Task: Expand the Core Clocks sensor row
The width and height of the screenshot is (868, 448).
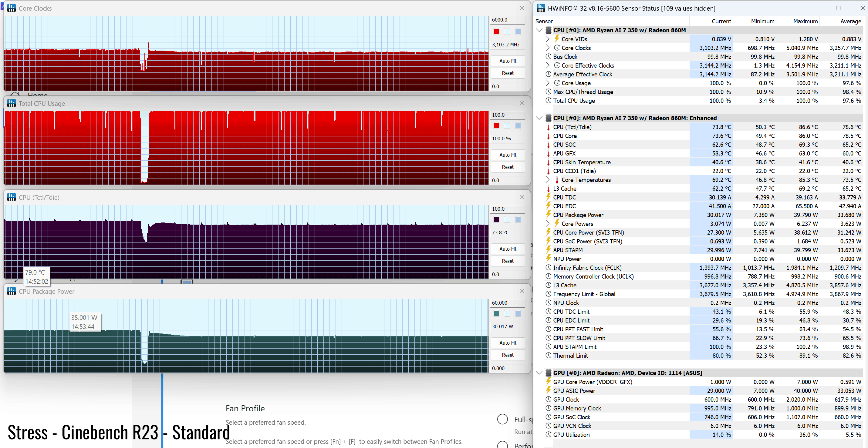Action: [548, 48]
